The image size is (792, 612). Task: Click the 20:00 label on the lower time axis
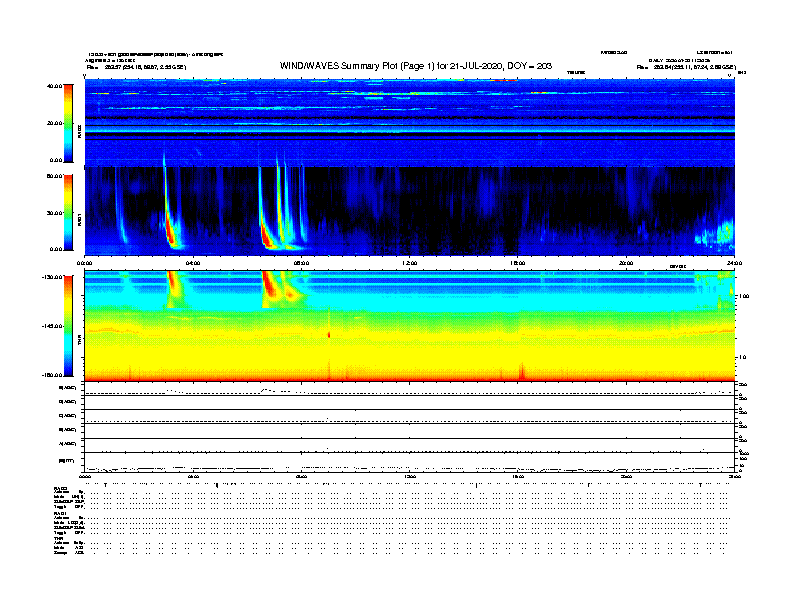tap(626, 476)
